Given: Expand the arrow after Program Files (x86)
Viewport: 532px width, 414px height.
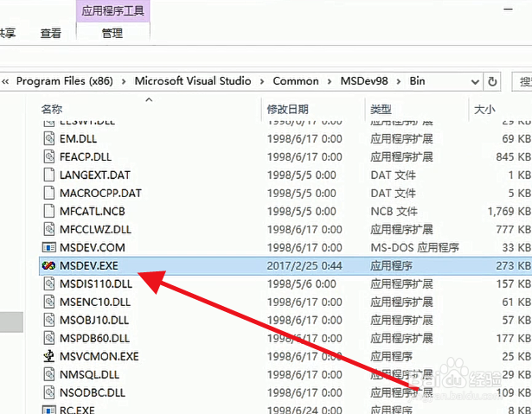Looking at the screenshot, I should [x=124, y=82].
